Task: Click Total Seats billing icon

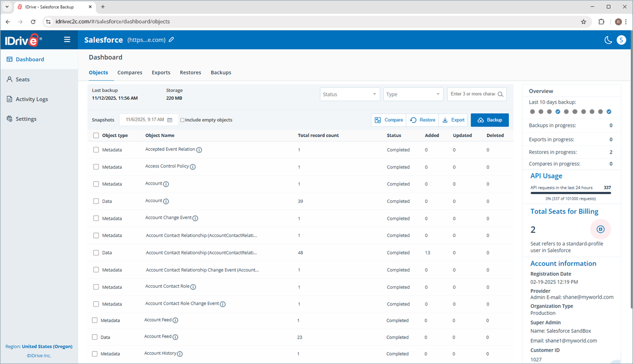Action: pos(601,229)
